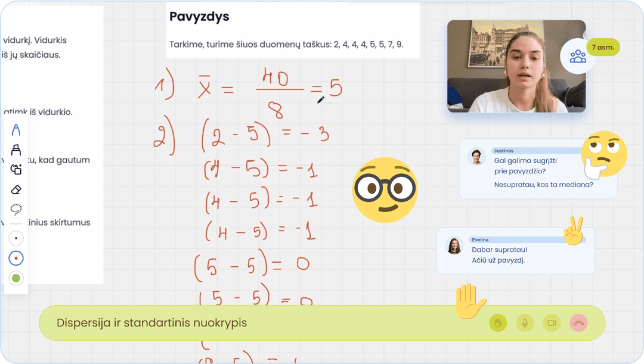The image size is (644, 364).
Task: Select the highlighter marker tool
Action: point(16,150)
